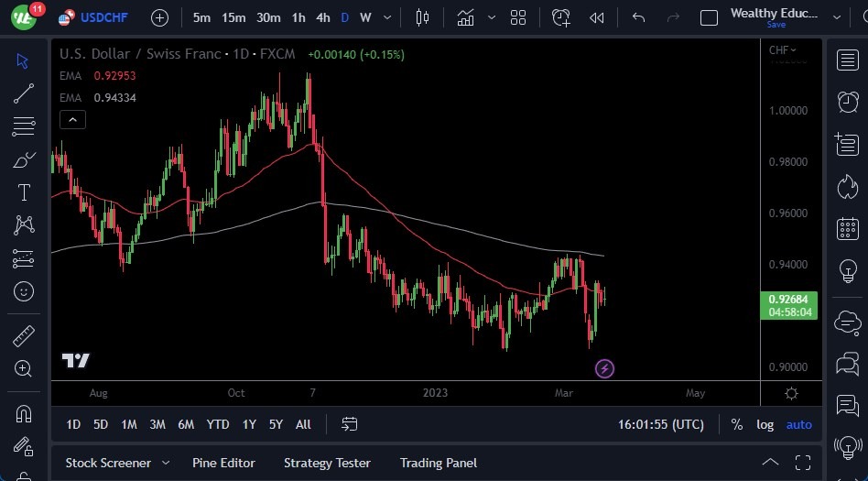Open the economic calendar panel
868x481 pixels.
(x=847, y=228)
